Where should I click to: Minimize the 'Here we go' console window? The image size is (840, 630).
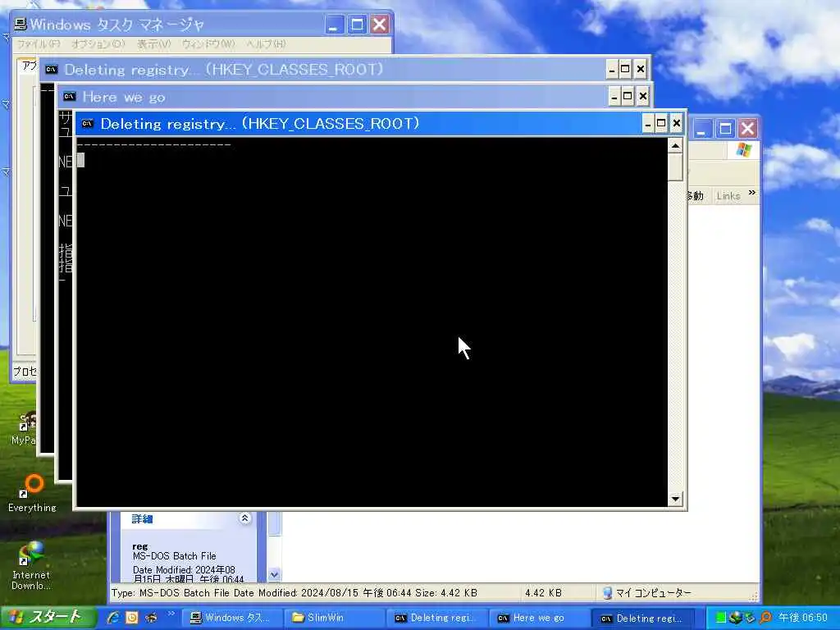tap(614, 97)
